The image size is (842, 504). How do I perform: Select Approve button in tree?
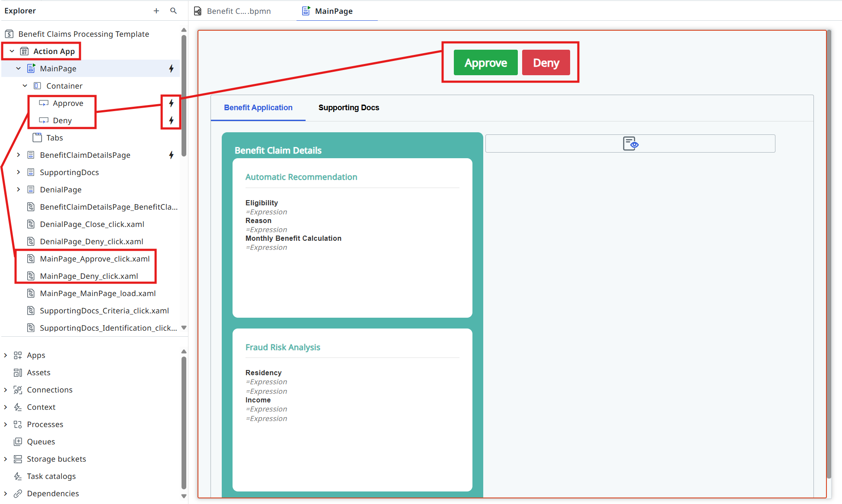click(x=68, y=103)
